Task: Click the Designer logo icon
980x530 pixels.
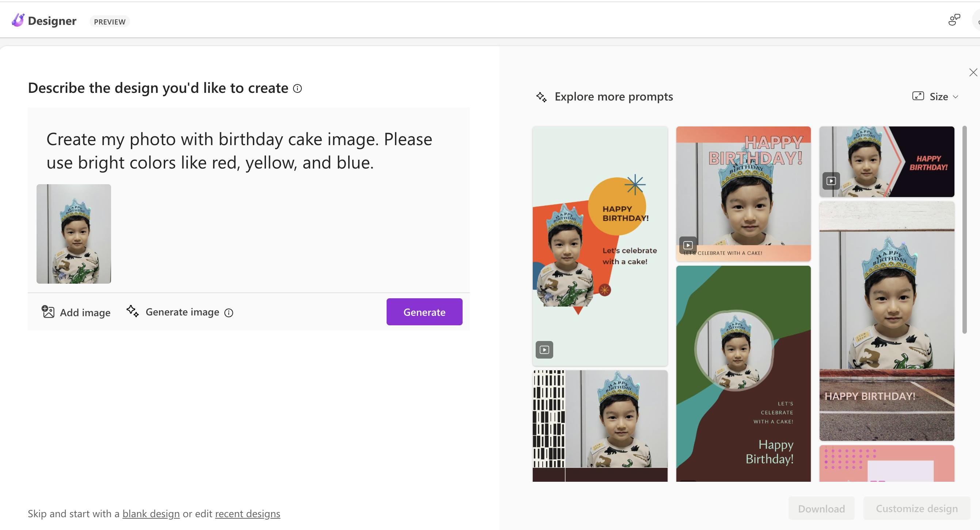Action: (18, 20)
